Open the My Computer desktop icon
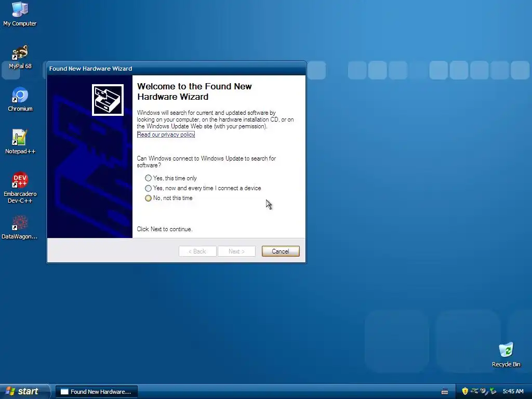The height and width of the screenshot is (399, 532). pos(20,14)
